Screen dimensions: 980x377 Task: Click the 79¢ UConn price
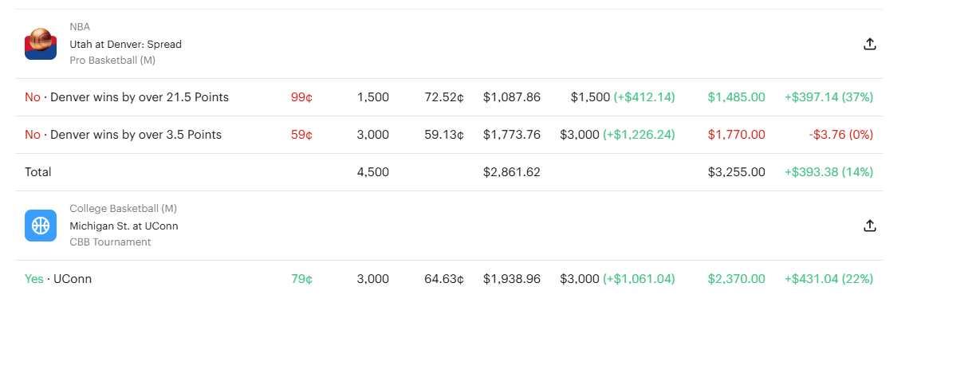[301, 279]
